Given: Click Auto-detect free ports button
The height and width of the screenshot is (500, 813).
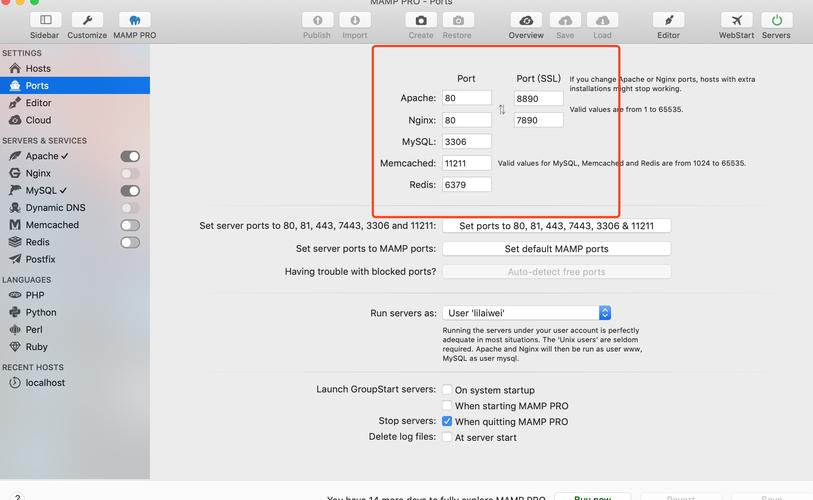Looking at the screenshot, I should (556, 271).
